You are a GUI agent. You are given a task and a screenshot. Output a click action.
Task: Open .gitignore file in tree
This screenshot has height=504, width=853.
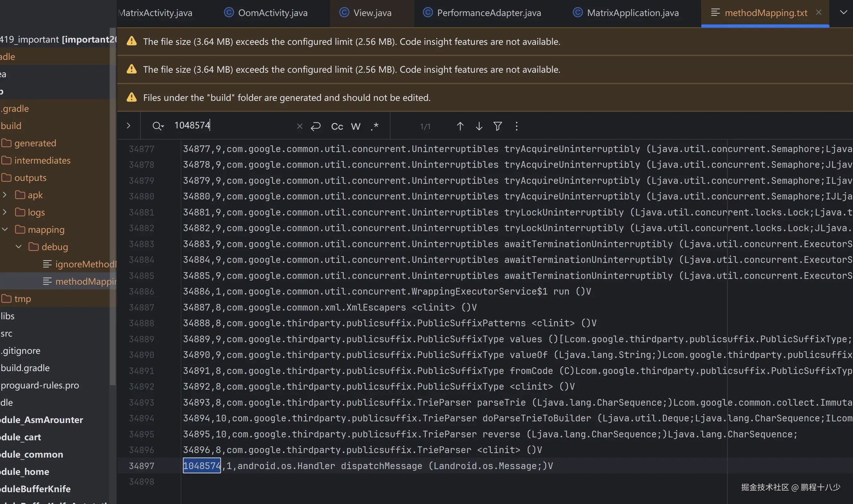point(21,351)
